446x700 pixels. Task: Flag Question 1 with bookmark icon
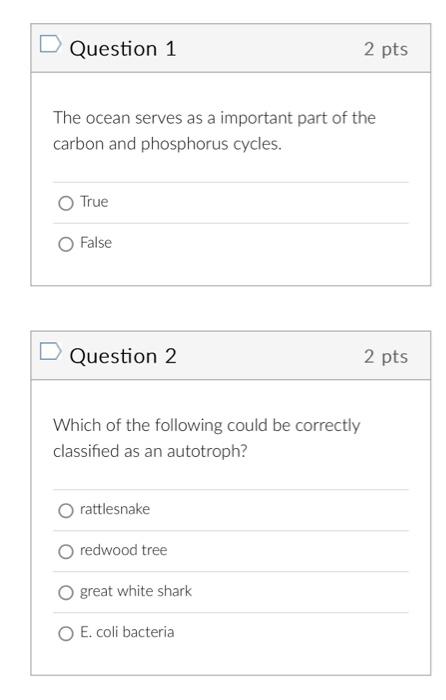pyautogui.click(x=50, y=44)
